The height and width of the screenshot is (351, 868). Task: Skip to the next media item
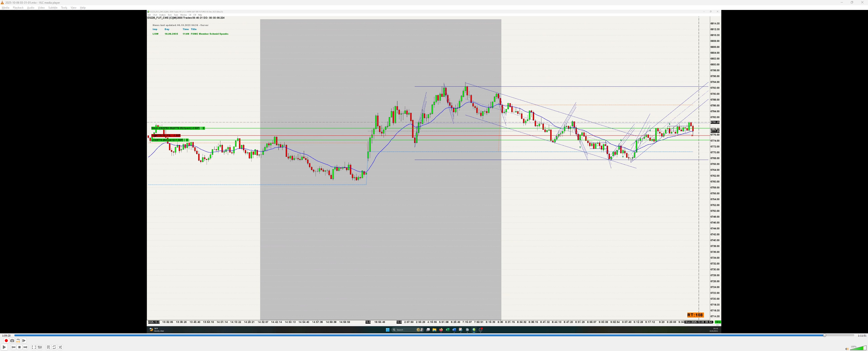click(25, 347)
